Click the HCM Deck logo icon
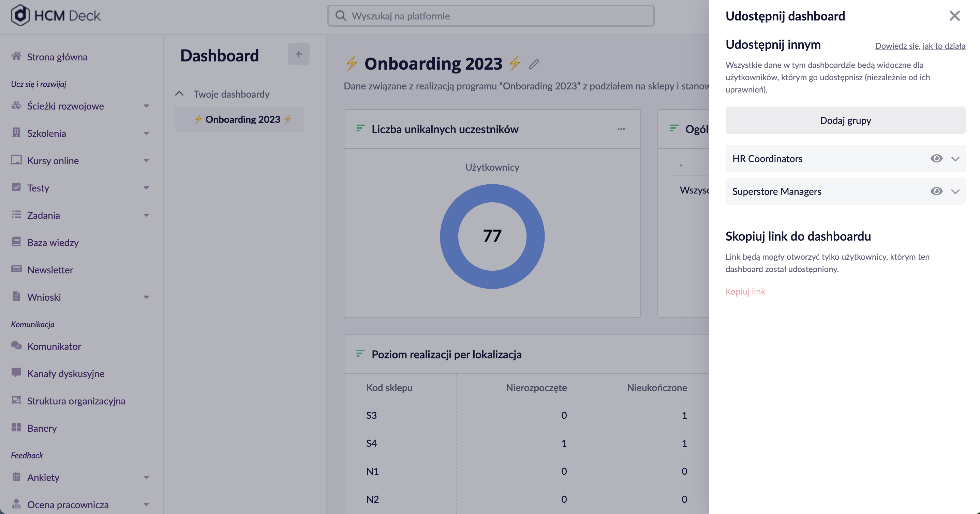Screen dimensions: 980x514 (20, 15)
